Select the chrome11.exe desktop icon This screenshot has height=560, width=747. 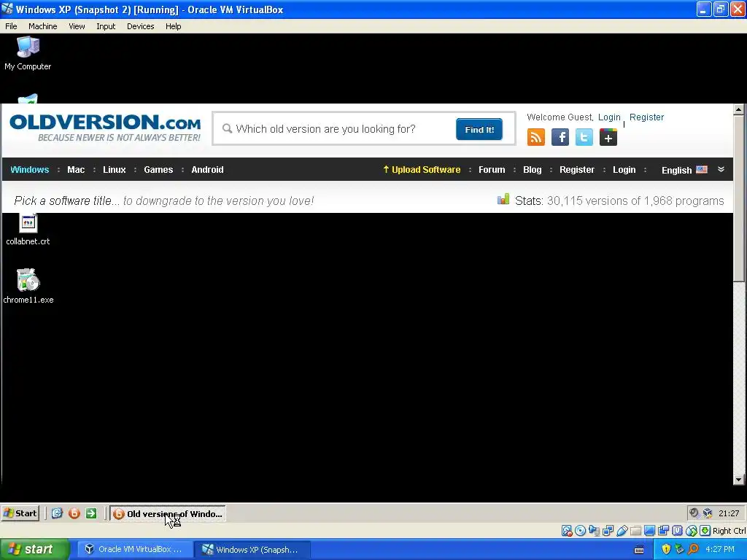coord(28,286)
